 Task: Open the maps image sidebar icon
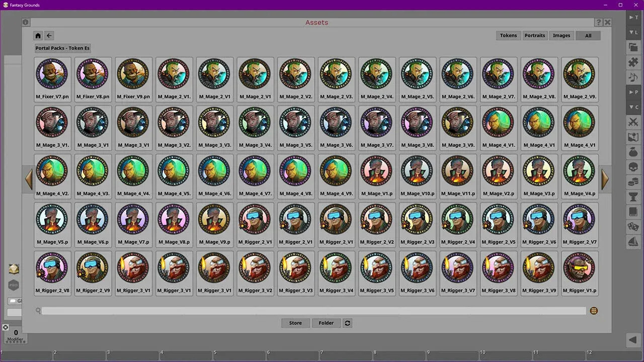[x=633, y=137]
